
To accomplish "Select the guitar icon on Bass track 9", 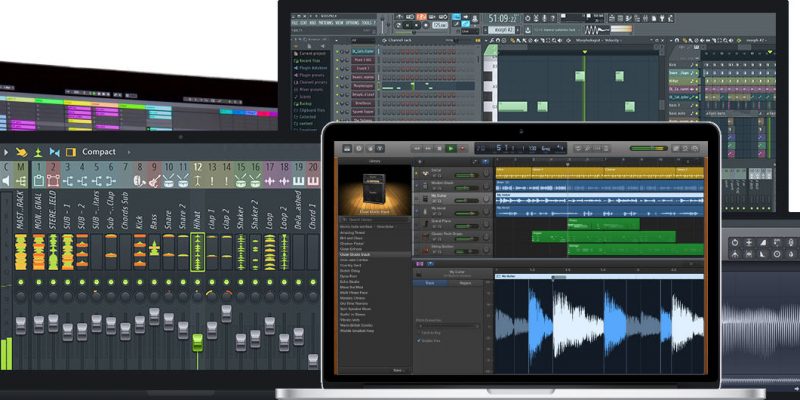I will click(x=154, y=181).
